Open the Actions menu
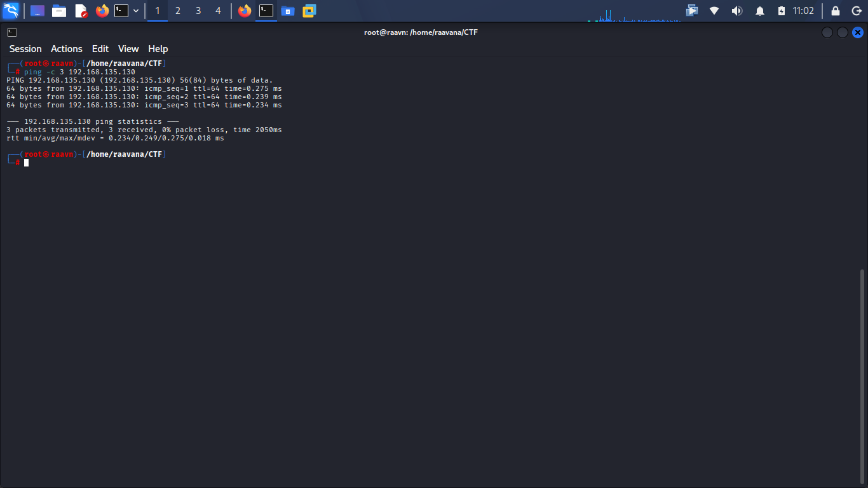The height and width of the screenshot is (488, 868). click(67, 49)
